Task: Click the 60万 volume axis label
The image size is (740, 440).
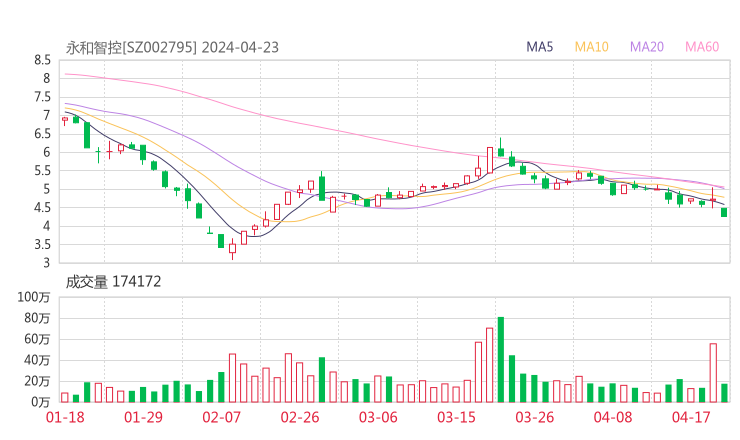Action: (37, 339)
